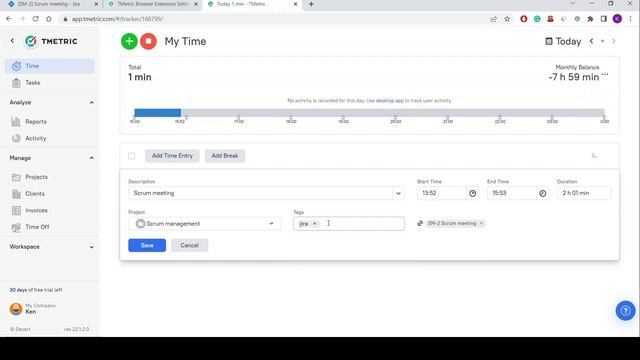Toggle browser side panel icon
This screenshot has height=360, width=640.
604,19
